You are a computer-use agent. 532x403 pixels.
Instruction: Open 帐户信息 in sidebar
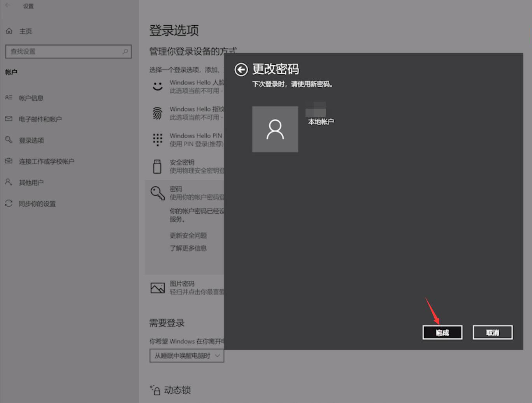(31, 98)
